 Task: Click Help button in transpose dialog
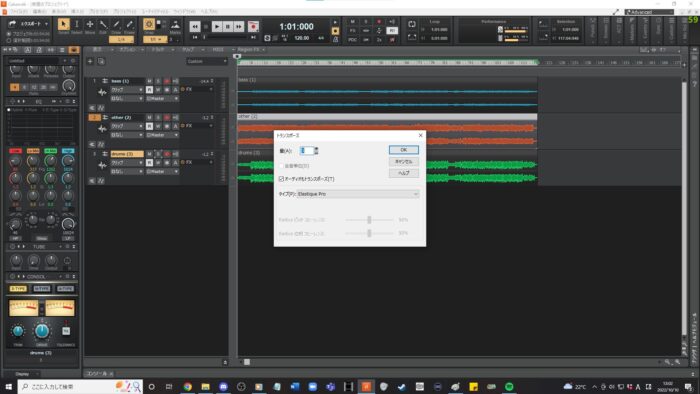pyautogui.click(x=404, y=173)
